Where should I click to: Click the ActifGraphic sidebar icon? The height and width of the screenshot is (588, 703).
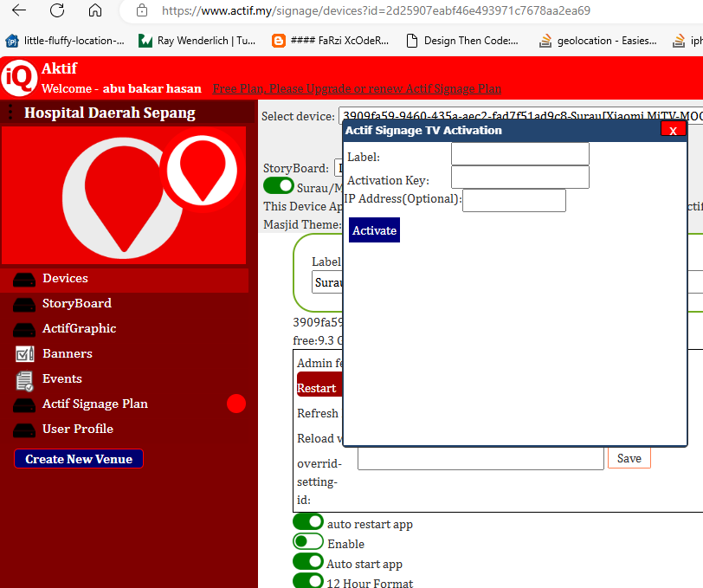[24, 330]
